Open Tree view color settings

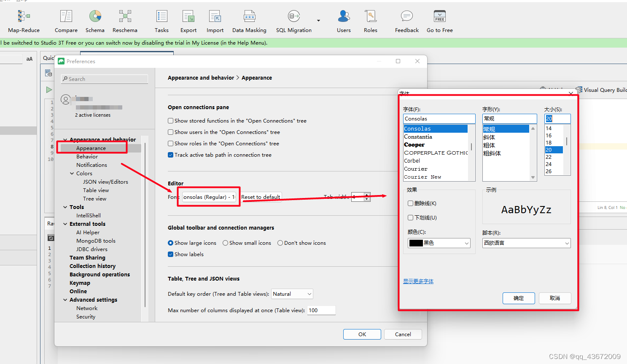coord(94,199)
